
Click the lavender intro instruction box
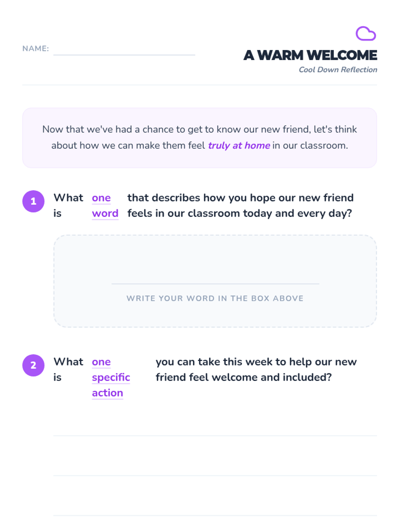(x=199, y=138)
